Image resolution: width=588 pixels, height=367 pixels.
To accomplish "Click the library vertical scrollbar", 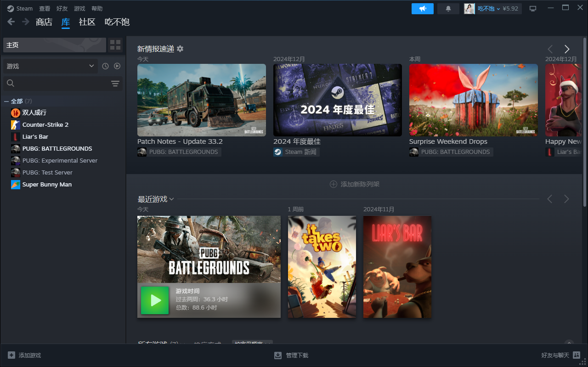I will (585, 122).
